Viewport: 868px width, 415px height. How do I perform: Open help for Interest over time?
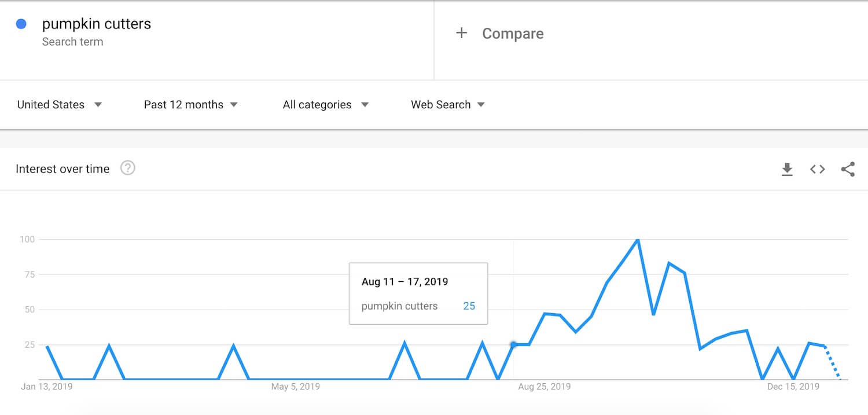tap(128, 168)
